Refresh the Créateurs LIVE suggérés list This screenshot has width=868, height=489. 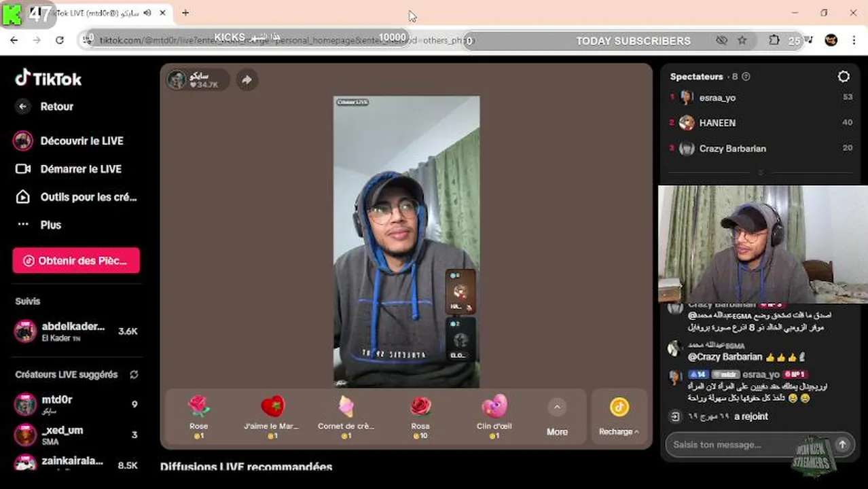[x=134, y=375]
